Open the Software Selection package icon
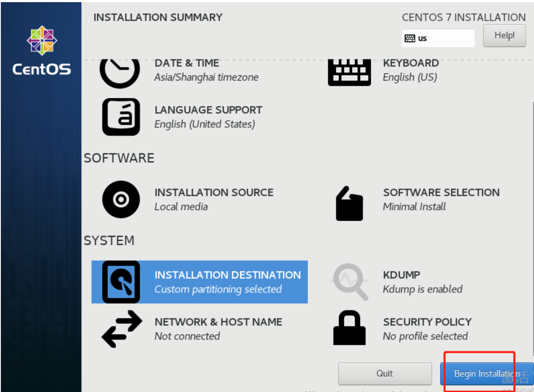534x392 pixels. pos(349,203)
